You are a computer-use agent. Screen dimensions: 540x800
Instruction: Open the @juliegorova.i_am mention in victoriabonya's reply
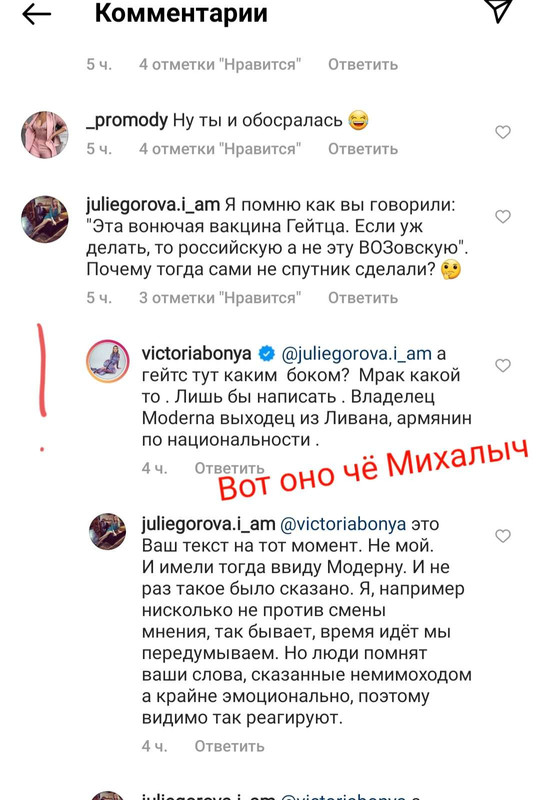(356, 354)
